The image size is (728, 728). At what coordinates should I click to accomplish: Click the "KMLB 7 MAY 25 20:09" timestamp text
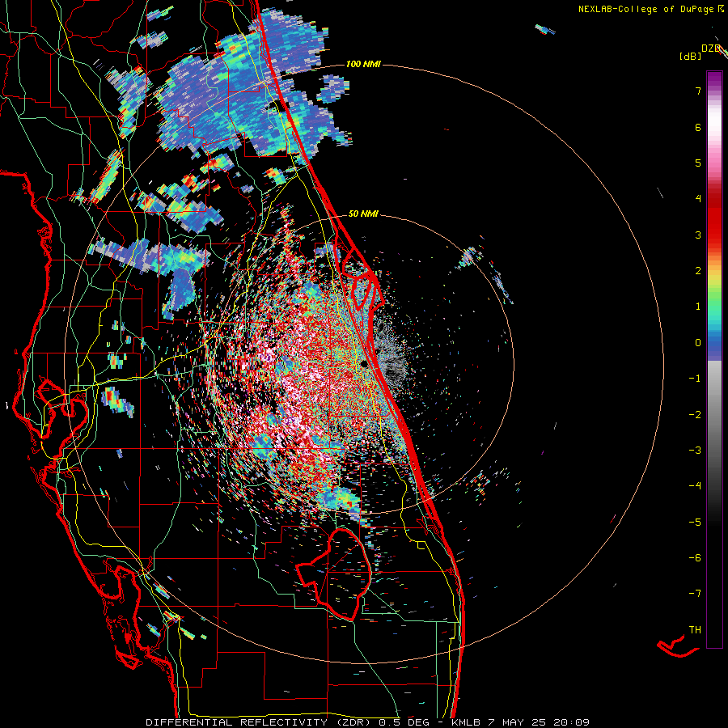pos(520,722)
